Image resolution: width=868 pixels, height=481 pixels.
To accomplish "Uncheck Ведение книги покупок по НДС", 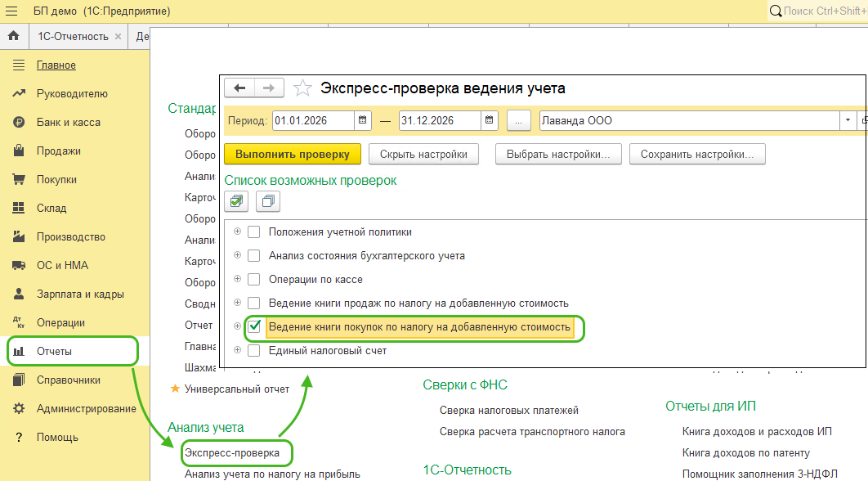I will pos(254,326).
